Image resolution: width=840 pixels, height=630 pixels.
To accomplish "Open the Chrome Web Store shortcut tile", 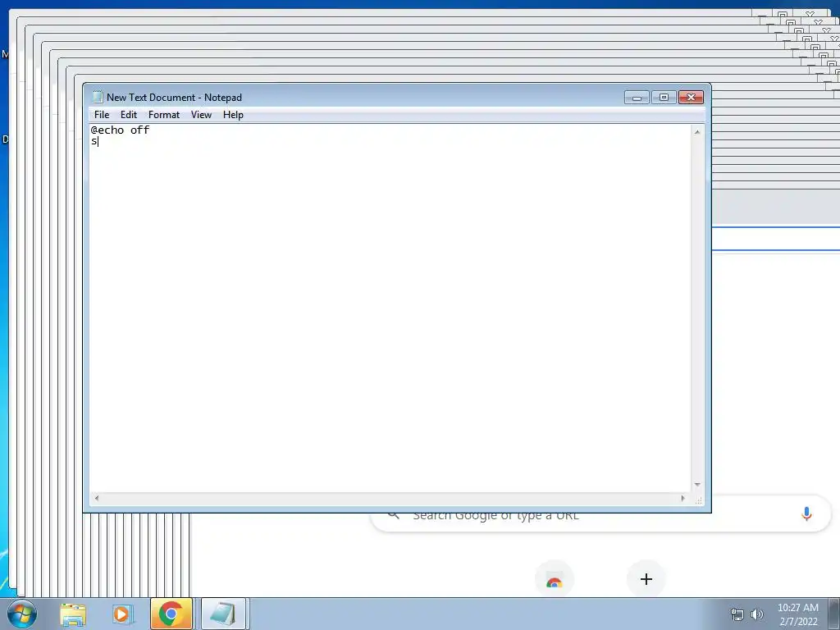I will click(555, 581).
